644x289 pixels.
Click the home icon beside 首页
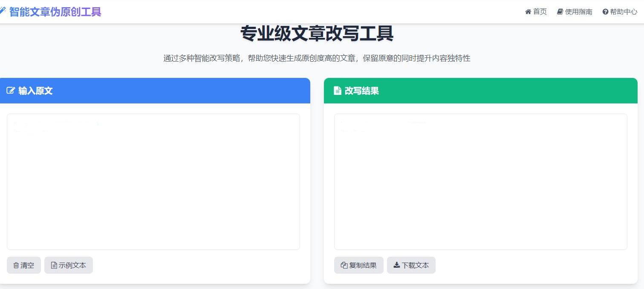point(528,12)
